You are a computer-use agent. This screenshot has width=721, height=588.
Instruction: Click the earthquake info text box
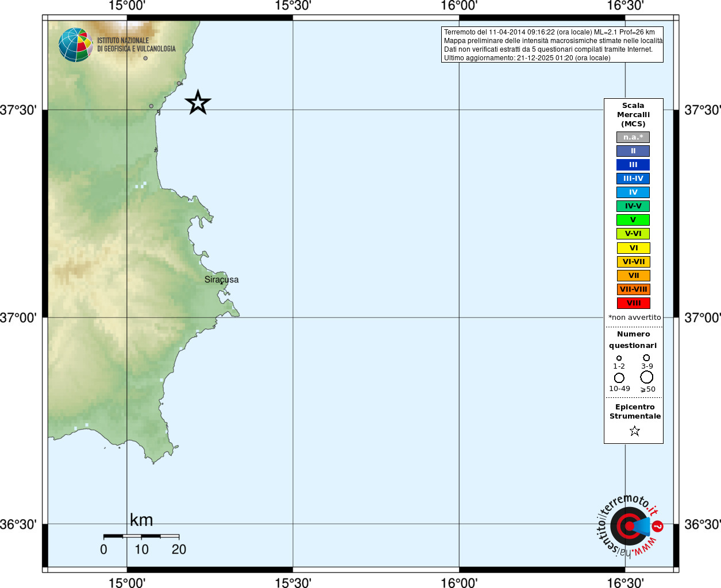[552, 45]
